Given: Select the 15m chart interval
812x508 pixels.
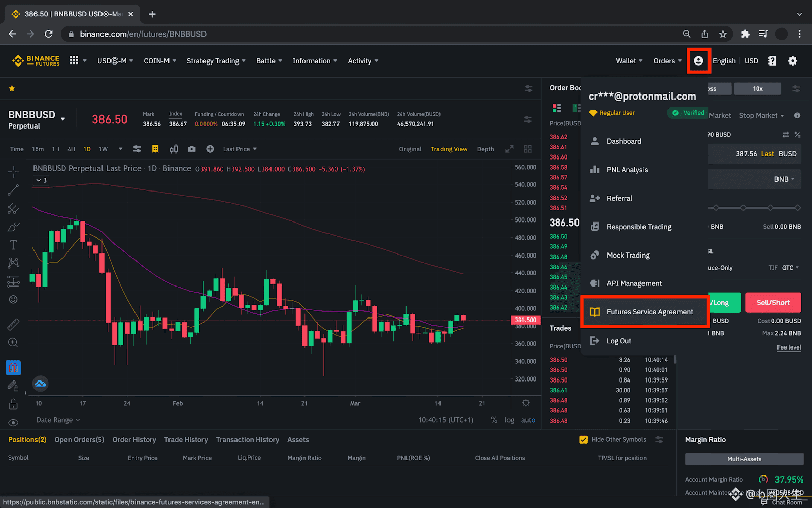Looking at the screenshot, I should (x=38, y=149).
